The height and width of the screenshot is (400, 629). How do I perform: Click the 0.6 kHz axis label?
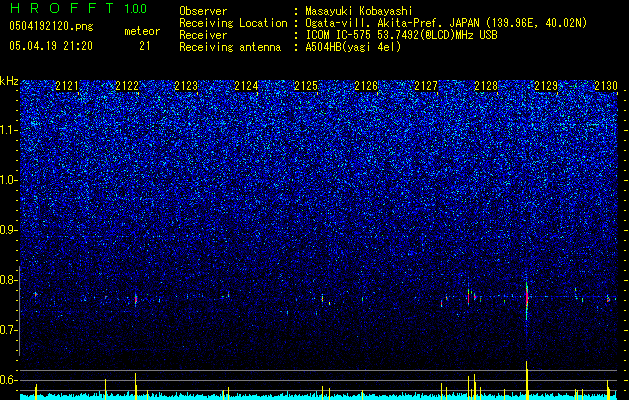8,380
